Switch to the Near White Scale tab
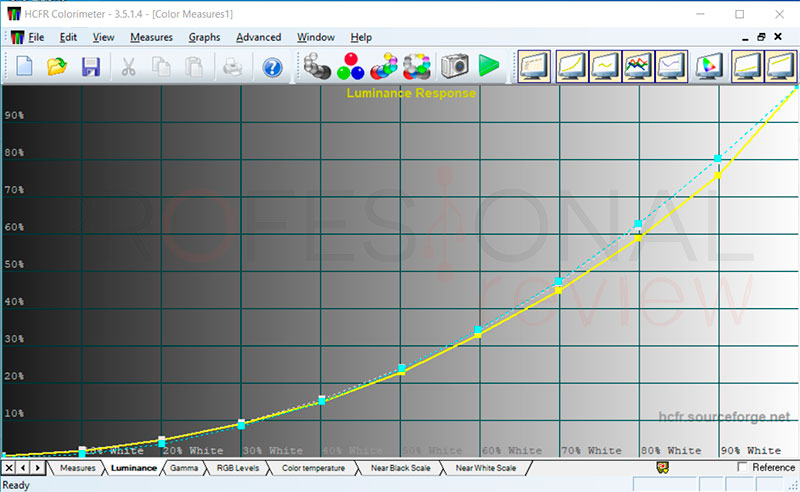This screenshot has height=492, width=800. [x=486, y=468]
